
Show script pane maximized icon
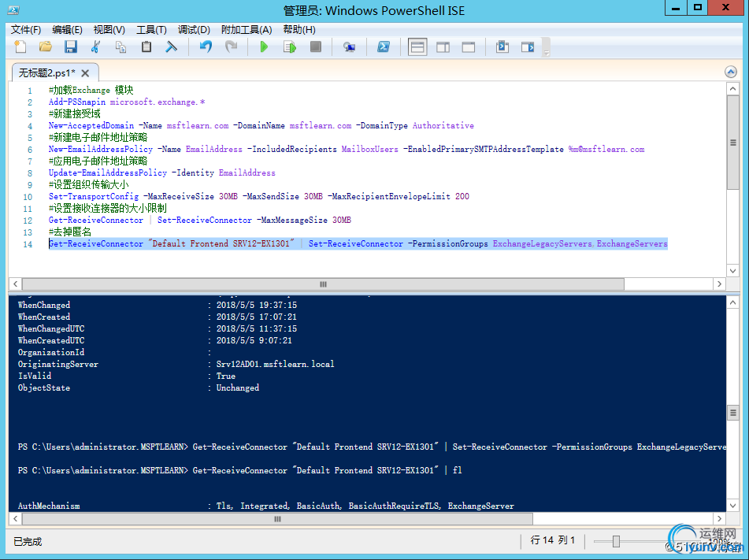point(468,46)
